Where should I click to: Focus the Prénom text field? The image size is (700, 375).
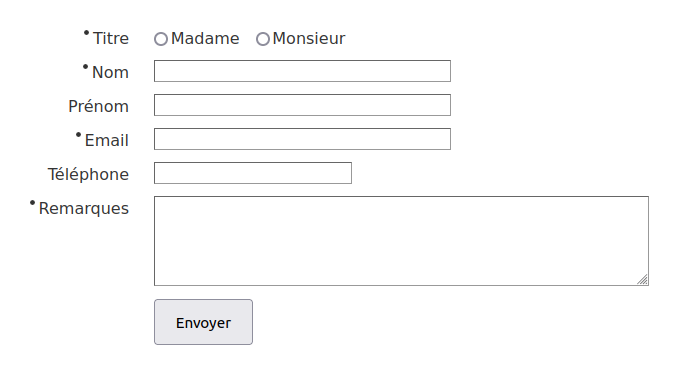point(302,105)
